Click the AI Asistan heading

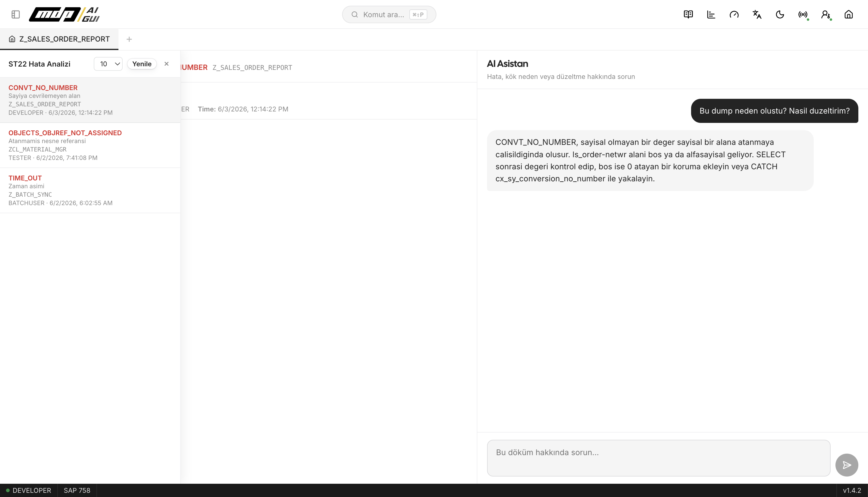click(508, 64)
